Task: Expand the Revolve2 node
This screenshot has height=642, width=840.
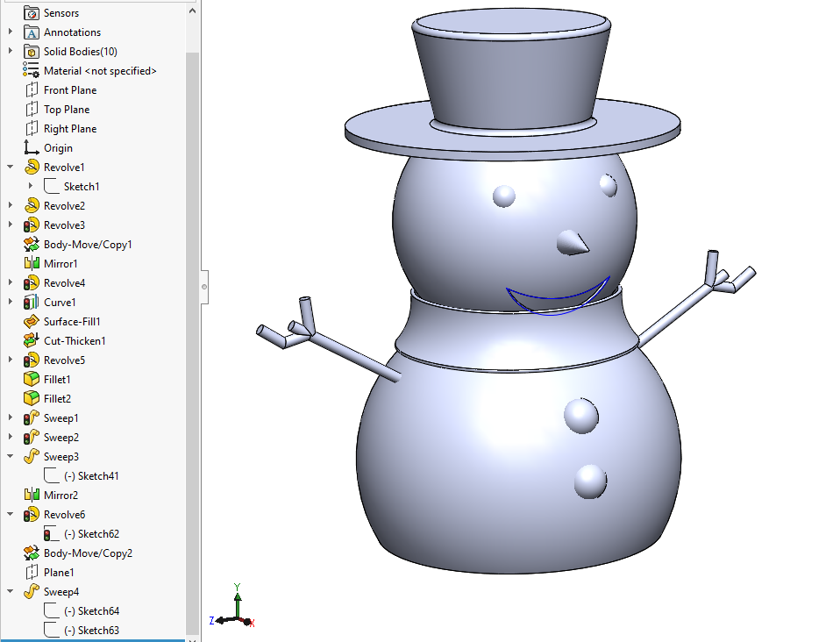Action: point(11,205)
